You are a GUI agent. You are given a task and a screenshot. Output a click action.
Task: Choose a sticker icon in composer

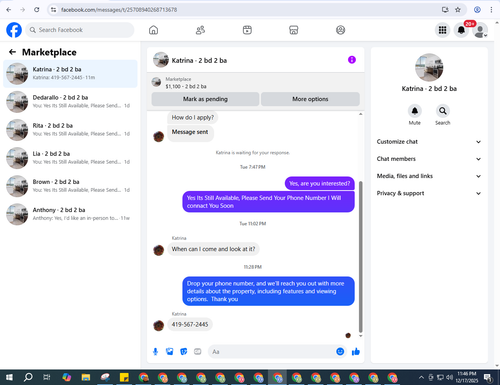coord(184,352)
